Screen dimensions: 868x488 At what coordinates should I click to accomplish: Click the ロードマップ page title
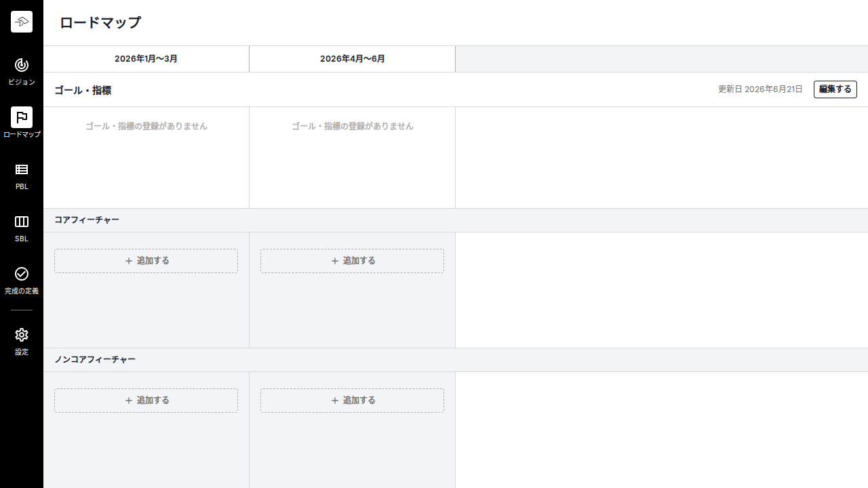click(100, 22)
